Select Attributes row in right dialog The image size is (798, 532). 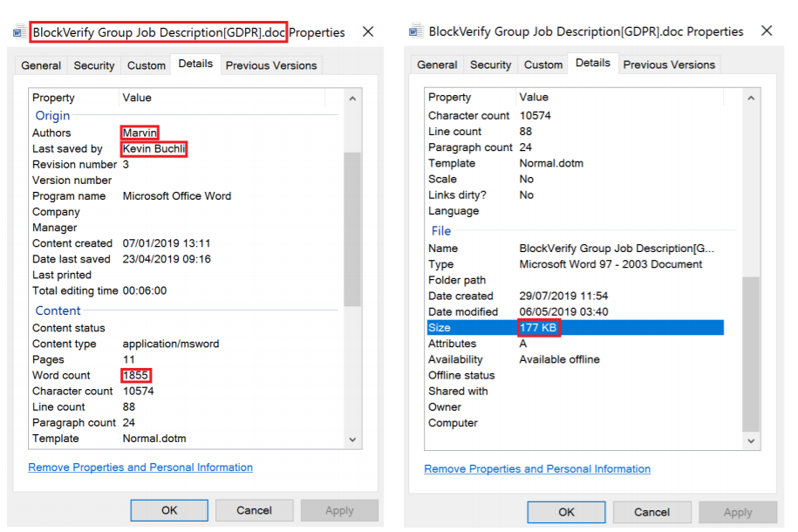coord(575,344)
